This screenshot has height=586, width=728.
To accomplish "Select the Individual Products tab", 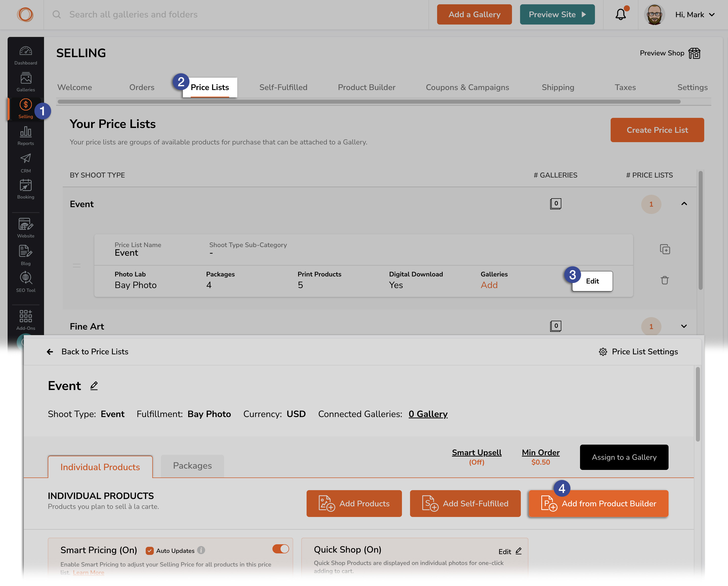I will click(x=100, y=467).
